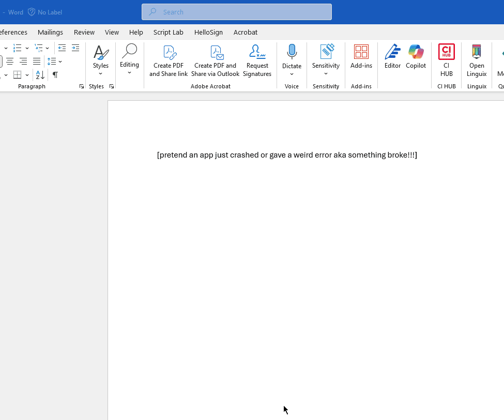
Task: Toggle Show/Hide paragraph marks
Action: [x=55, y=75]
